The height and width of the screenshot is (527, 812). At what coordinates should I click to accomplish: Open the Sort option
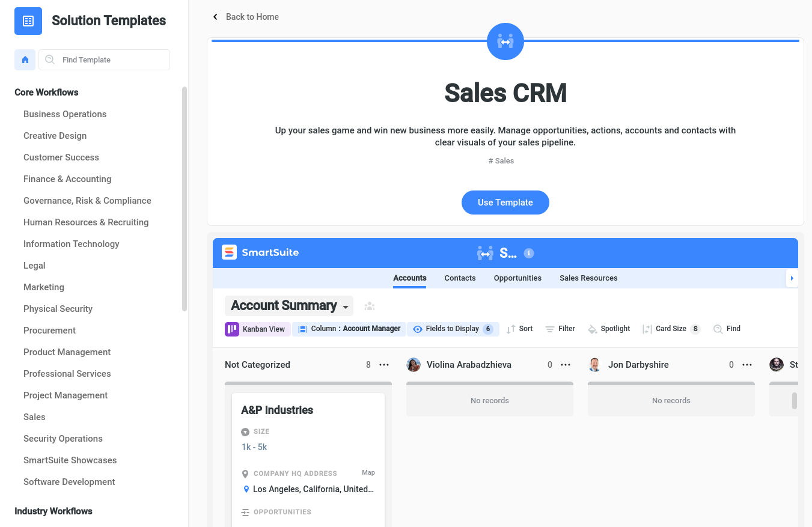[x=519, y=329]
